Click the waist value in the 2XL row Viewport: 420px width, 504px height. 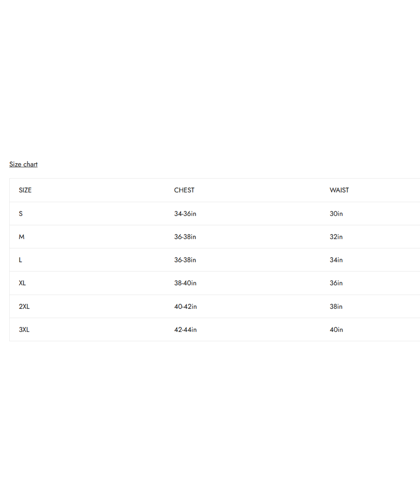[x=336, y=306]
